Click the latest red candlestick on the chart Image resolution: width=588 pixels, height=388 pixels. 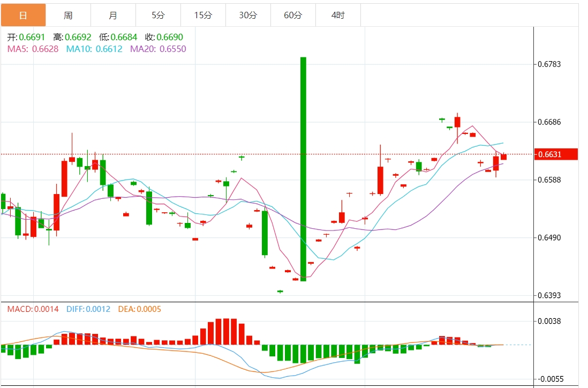click(503, 156)
